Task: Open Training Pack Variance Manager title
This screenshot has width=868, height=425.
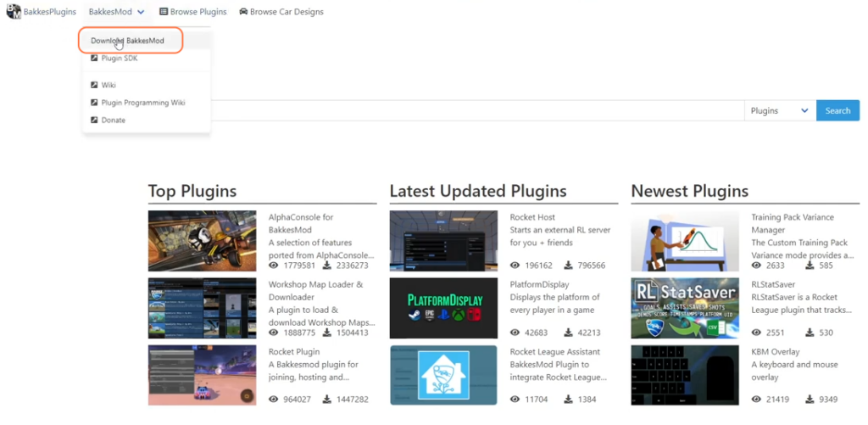Action: pyautogui.click(x=793, y=223)
